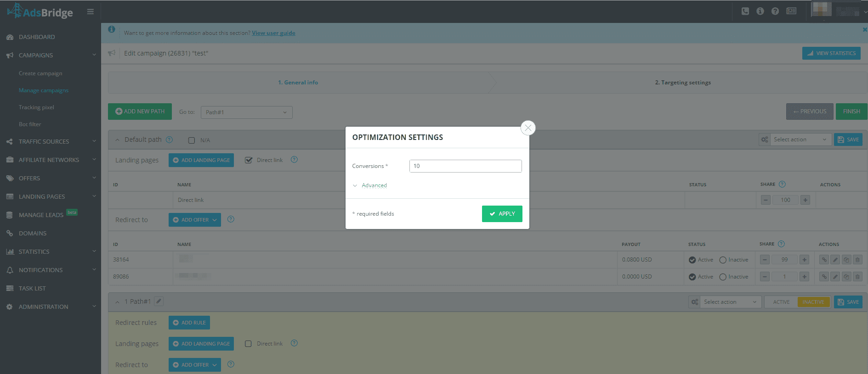This screenshot has width=868, height=374.
Task: Click the user avatar thumbnail
Action: (x=821, y=9)
